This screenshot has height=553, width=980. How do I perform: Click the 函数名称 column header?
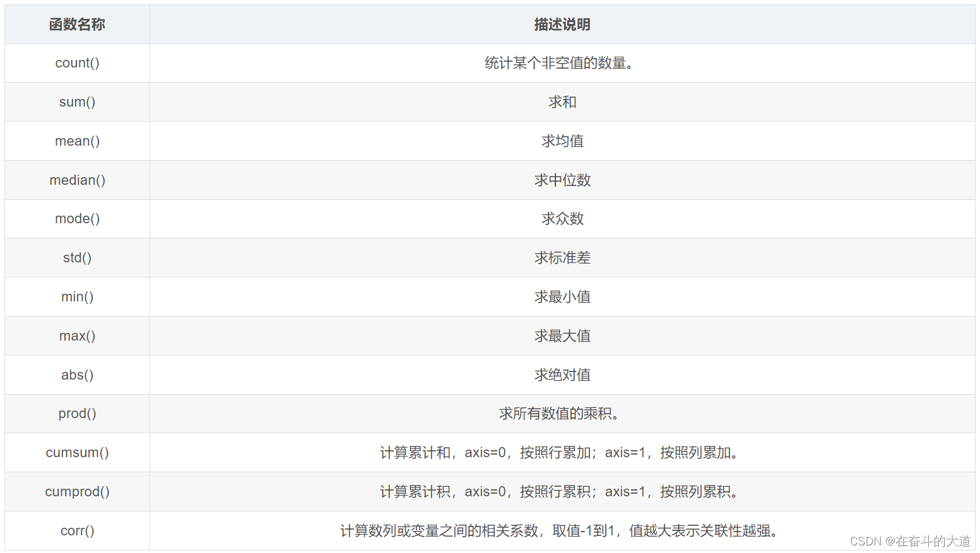(77, 25)
